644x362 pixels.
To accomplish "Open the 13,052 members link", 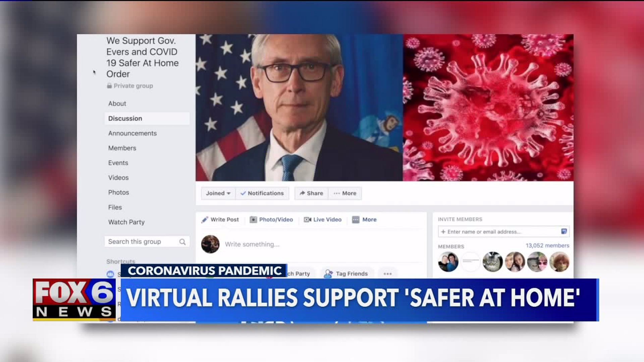I will (x=547, y=246).
